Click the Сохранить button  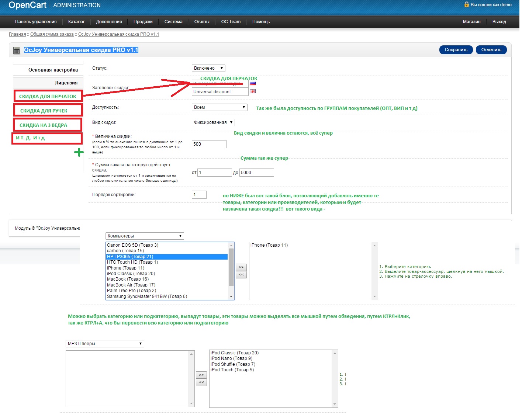point(456,50)
